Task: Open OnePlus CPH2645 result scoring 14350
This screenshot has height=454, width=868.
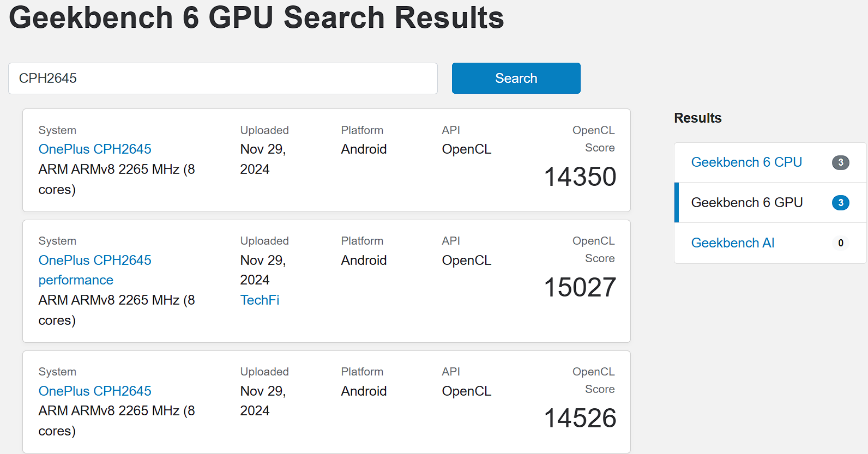Action: pos(95,149)
